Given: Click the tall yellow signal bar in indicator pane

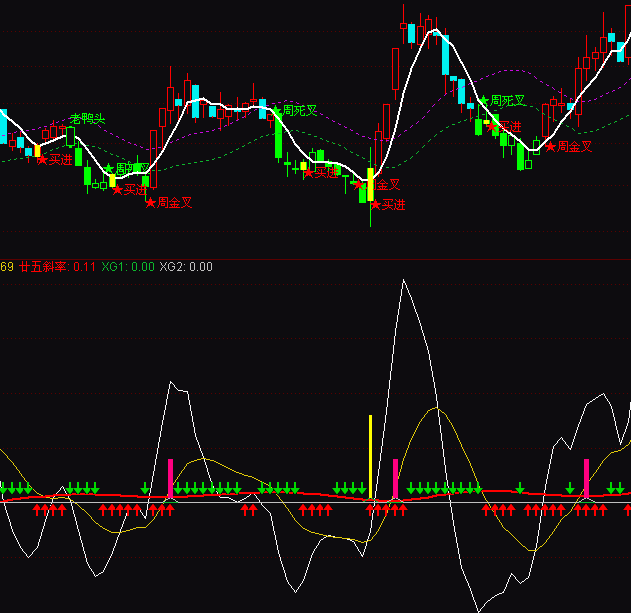Looking at the screenshot, I should 371,456.
